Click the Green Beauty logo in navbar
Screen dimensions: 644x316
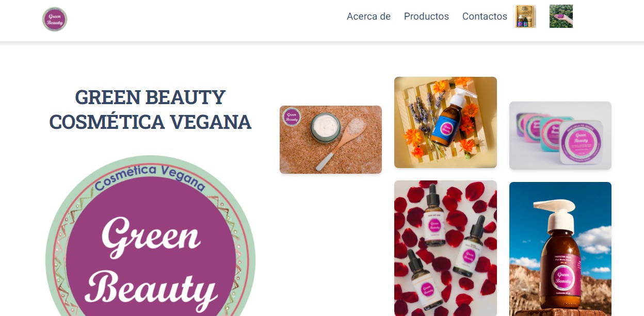point(55,19)
